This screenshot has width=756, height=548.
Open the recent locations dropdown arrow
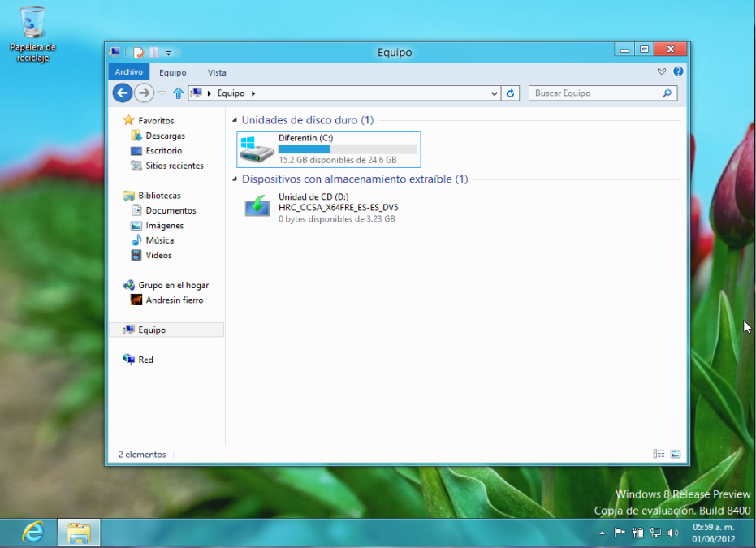click(x=162, y=93)
